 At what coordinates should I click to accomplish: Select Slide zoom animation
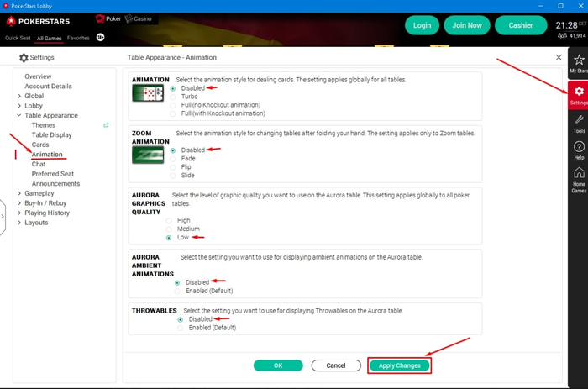click(173, 176)
